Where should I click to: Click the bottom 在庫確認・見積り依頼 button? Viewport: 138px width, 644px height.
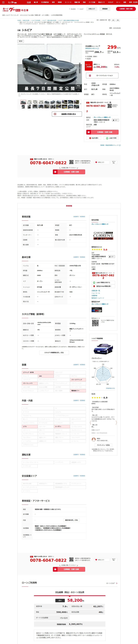69,569
